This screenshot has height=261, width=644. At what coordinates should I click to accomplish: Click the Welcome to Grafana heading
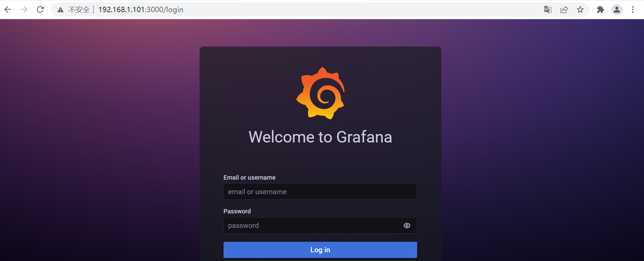click(320, 137)
